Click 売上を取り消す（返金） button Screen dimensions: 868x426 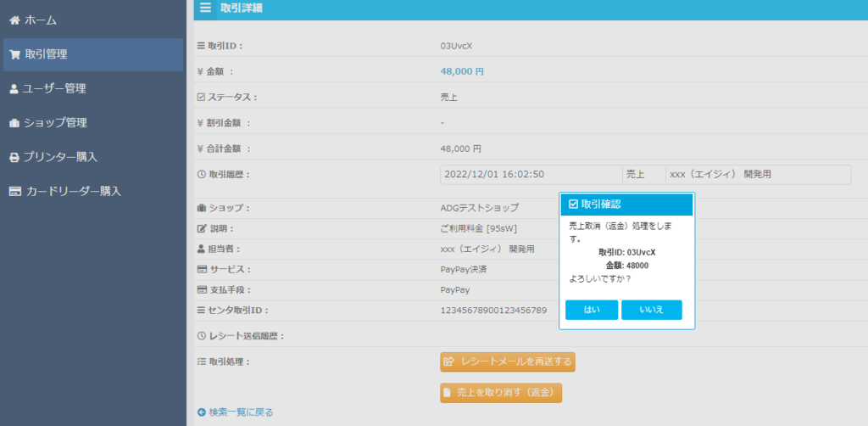[501, 393]
